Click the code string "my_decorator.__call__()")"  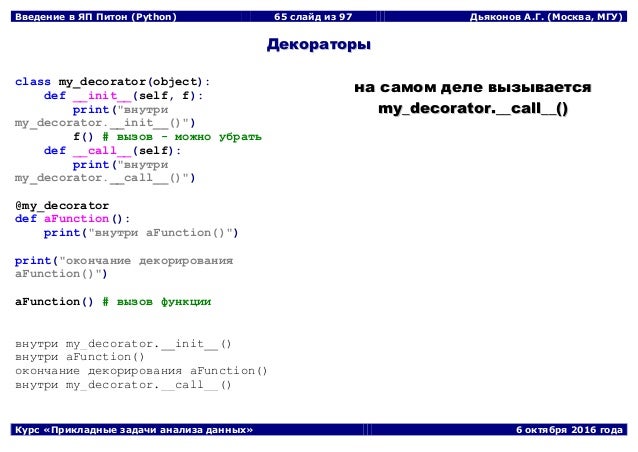click(105, 178)
